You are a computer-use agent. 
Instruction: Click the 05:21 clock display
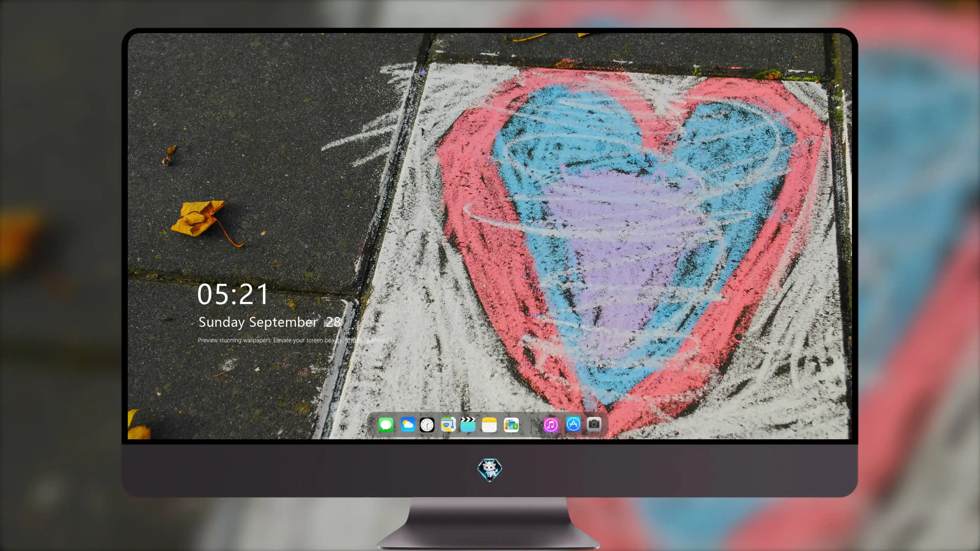(x=233, y=294)
